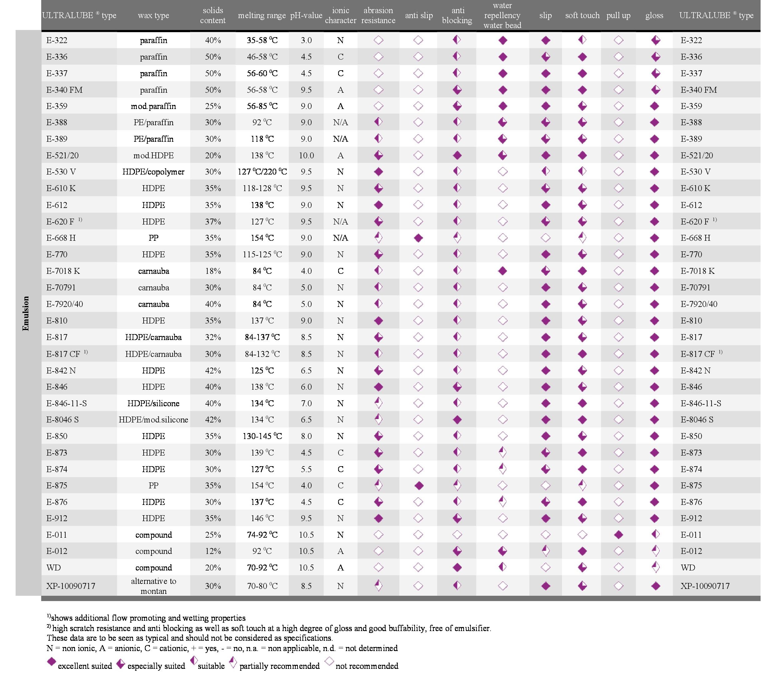Viewport: 784px width, 691px height.
Task: Select water repellency diamond for E-7018 K
Action: (x=502, y=271)
